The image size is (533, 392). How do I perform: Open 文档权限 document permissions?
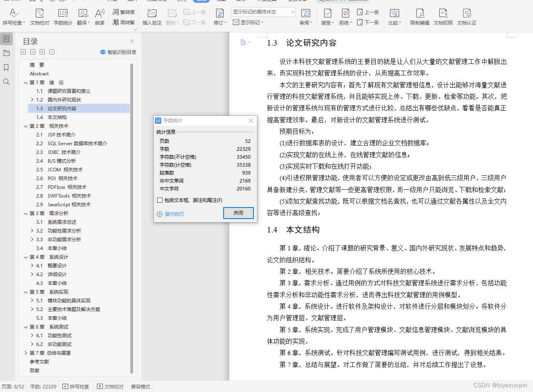(443, 17)
